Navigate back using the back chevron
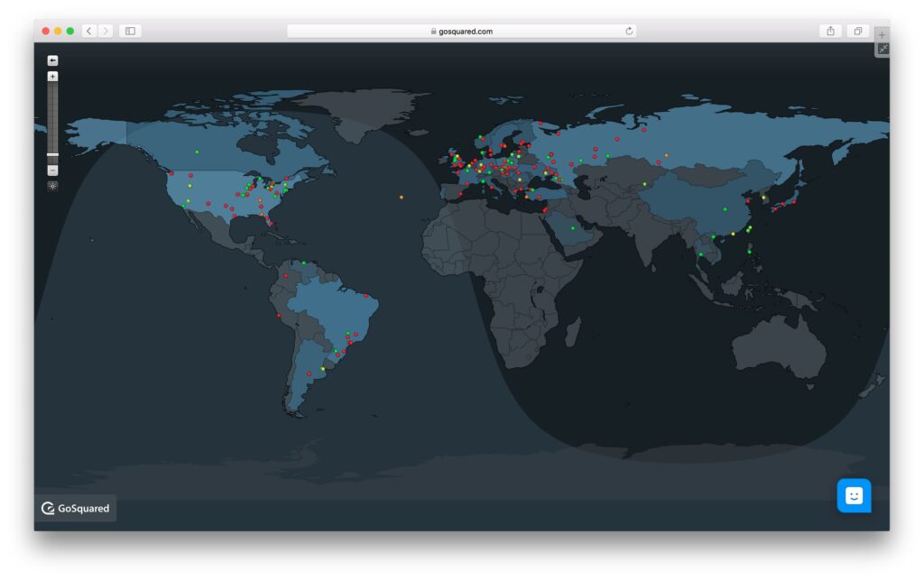 point(88,30)
